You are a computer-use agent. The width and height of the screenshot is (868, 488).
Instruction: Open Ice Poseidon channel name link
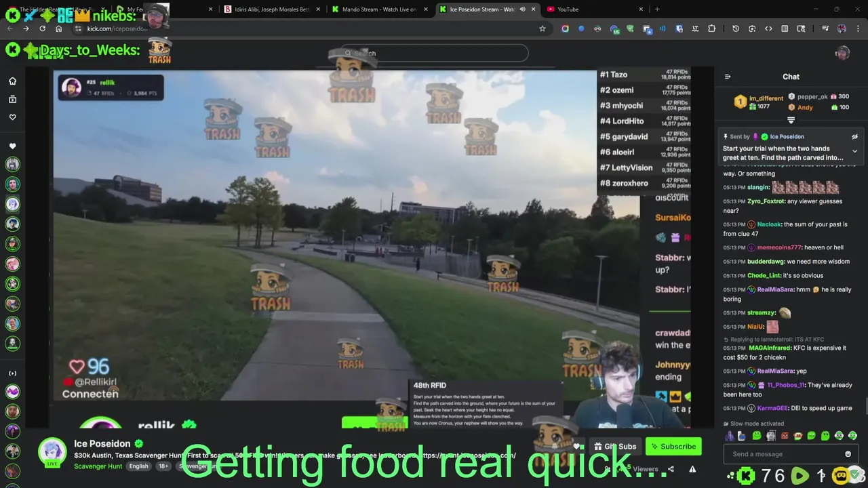click(102, 444)
